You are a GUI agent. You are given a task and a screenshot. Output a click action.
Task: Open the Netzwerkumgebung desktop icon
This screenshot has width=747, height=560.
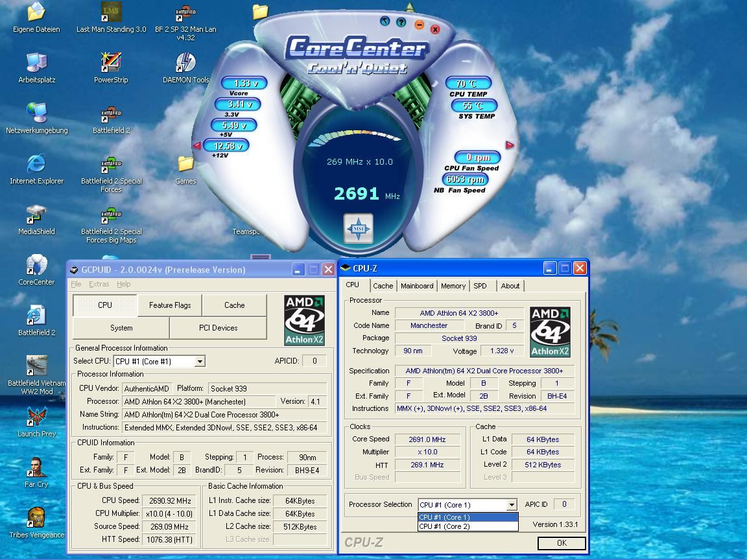[37, 119]
